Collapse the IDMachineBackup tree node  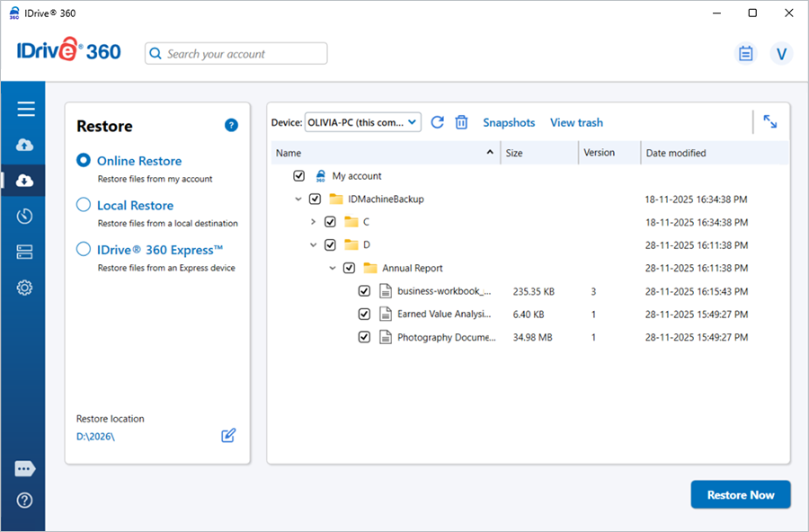298,199
